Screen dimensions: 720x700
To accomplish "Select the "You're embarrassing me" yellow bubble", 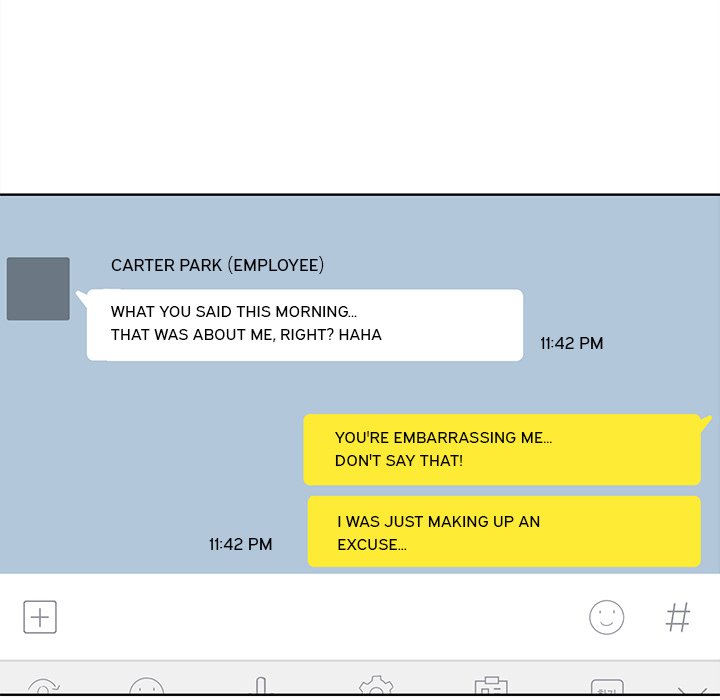I will [x=502, y=450].
